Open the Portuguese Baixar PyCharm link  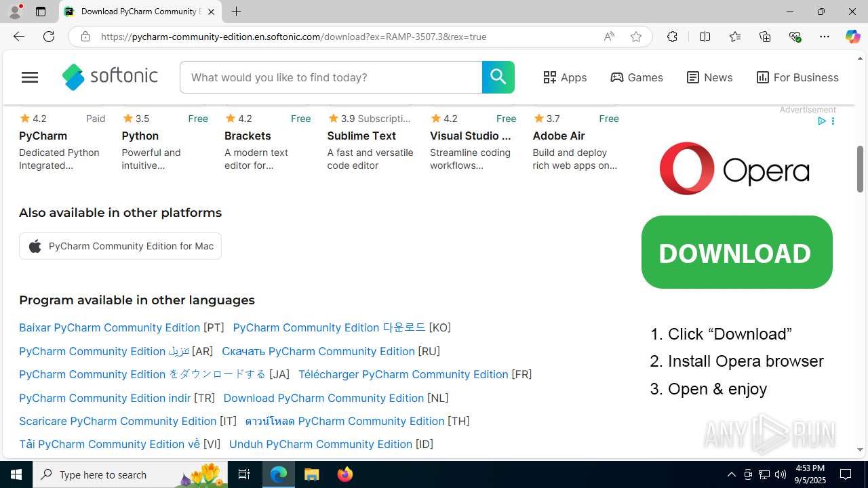[109, 327]
